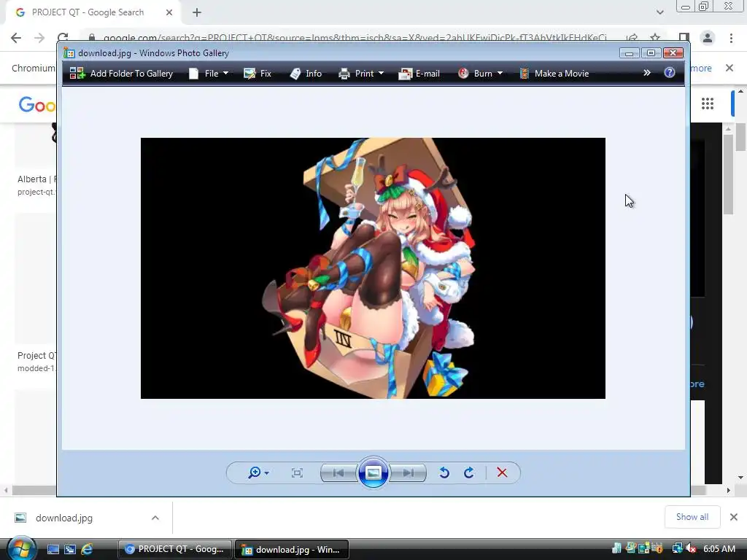This screenshot has width=747, height=560.
Task: Open download.jpg from the download bar
Action: click(x=64, y=518)
